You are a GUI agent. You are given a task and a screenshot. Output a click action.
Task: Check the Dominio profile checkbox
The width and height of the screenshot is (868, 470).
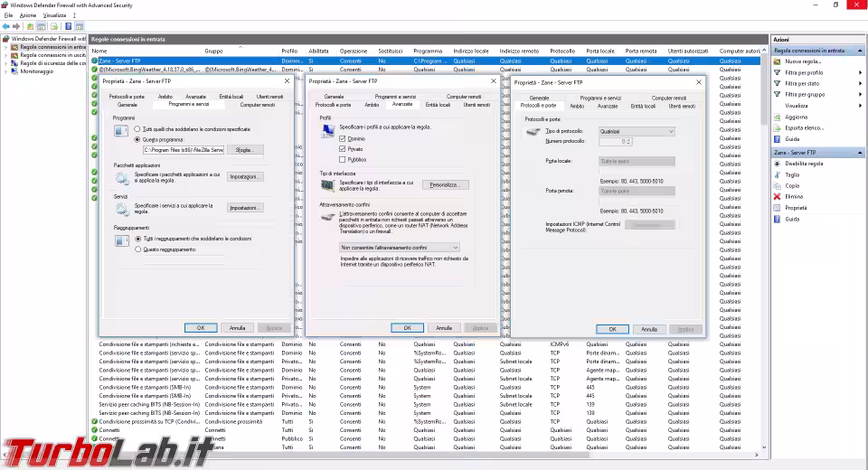(342, 138)
